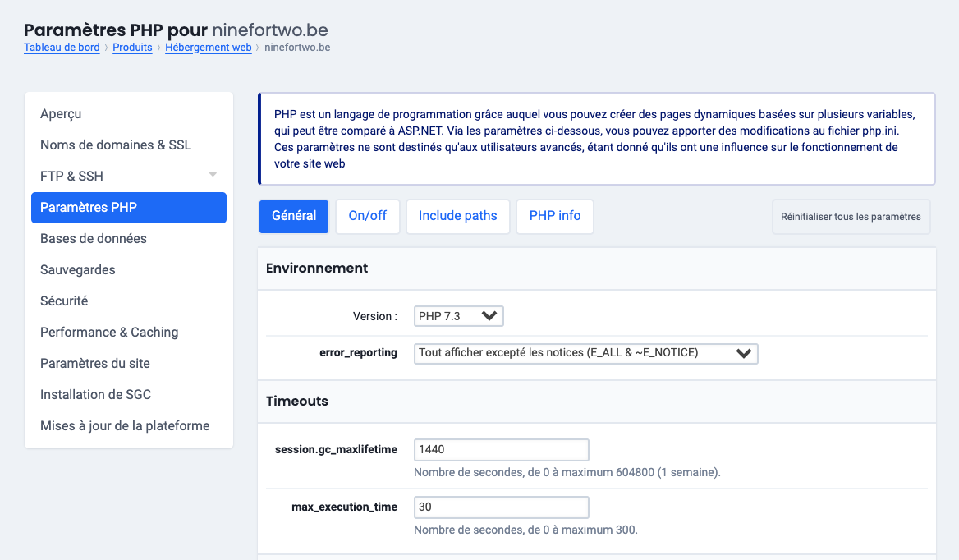Go to Noms de domaines & SSL
Viewport: 959px width, 560px height.
point(116,145)
